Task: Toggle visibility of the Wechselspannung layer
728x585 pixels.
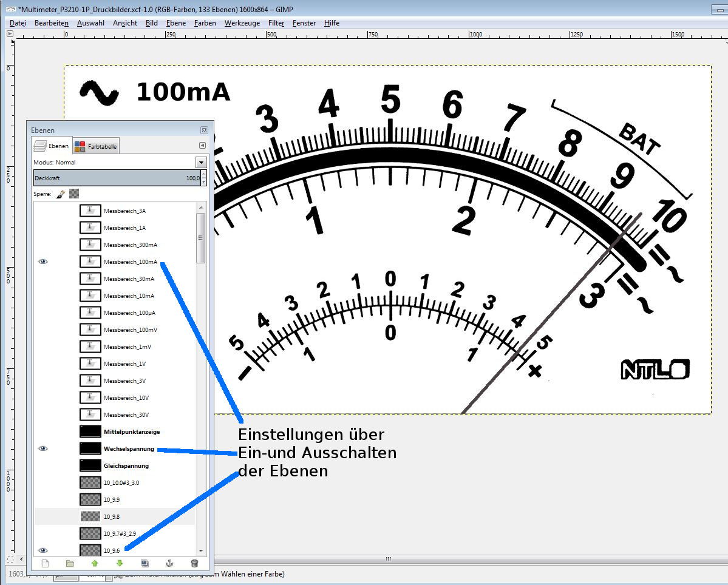Action: (x=43, y=448)
